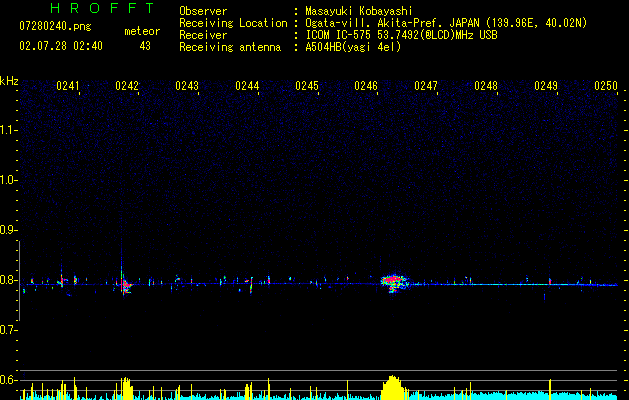Click the 0249 time marker
The image size is (629, 400).
click(546, 86)
